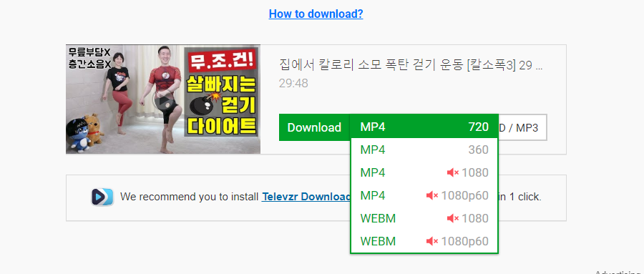Click the Korean walking diet workout thumbnail

tap(163, 99)
